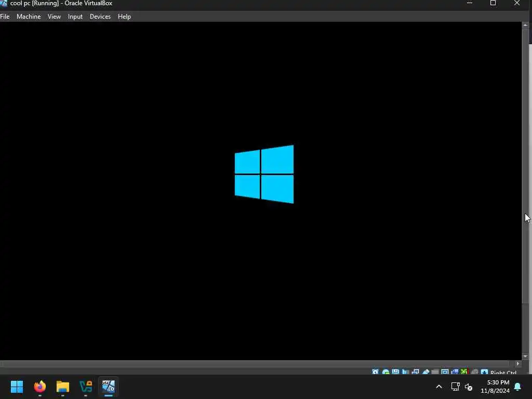This screenshot has height=399, width=532.
Task: Minimize the VirtualBox window
Action: point(470,3)
